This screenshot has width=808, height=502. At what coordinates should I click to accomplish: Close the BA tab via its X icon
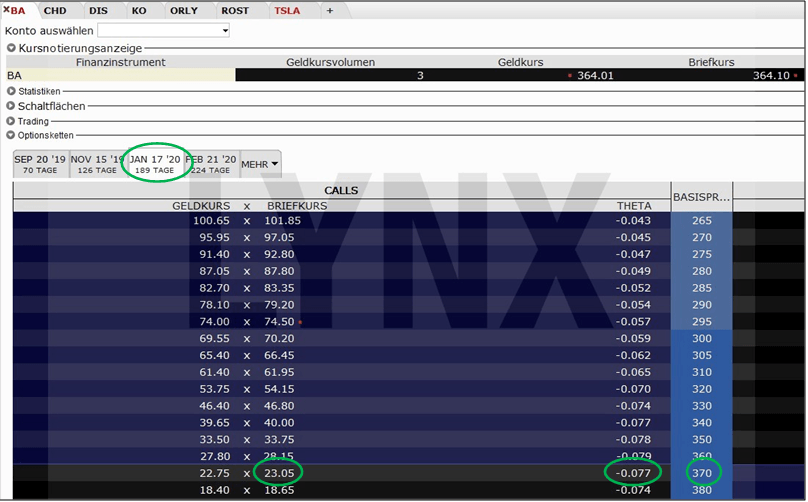pos(6,9)
